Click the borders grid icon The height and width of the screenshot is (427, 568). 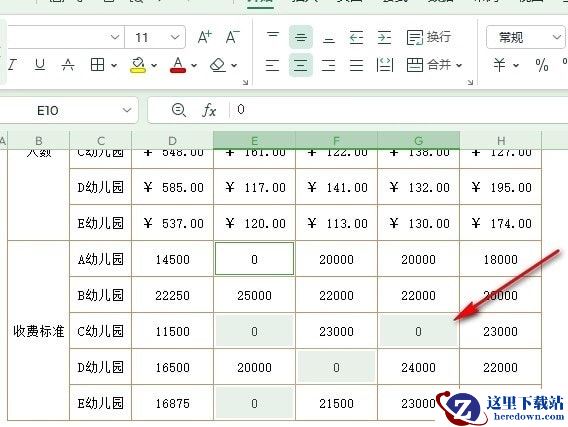[97, 65]
